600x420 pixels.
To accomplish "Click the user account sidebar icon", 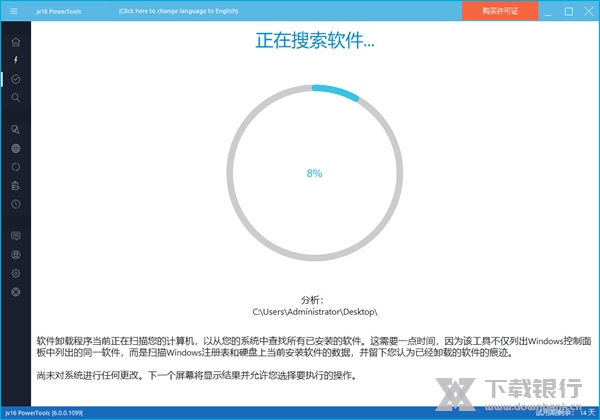I will click(15, 254).
